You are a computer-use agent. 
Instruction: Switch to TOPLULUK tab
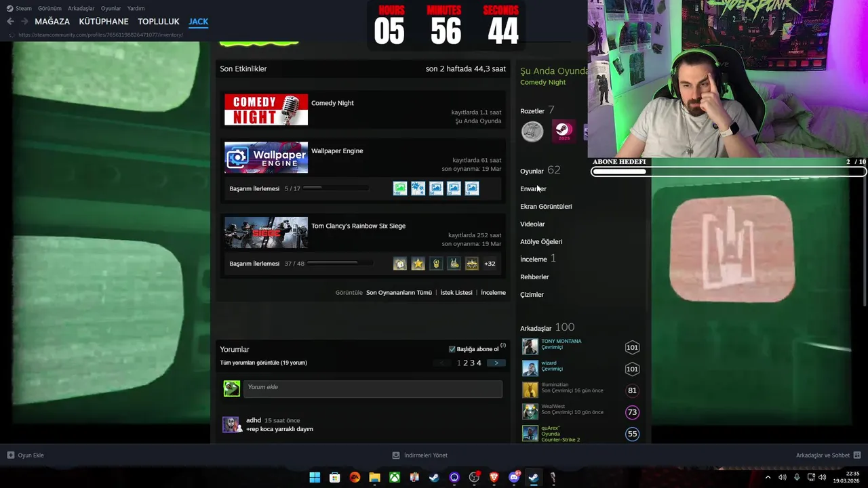coord(159,22)
